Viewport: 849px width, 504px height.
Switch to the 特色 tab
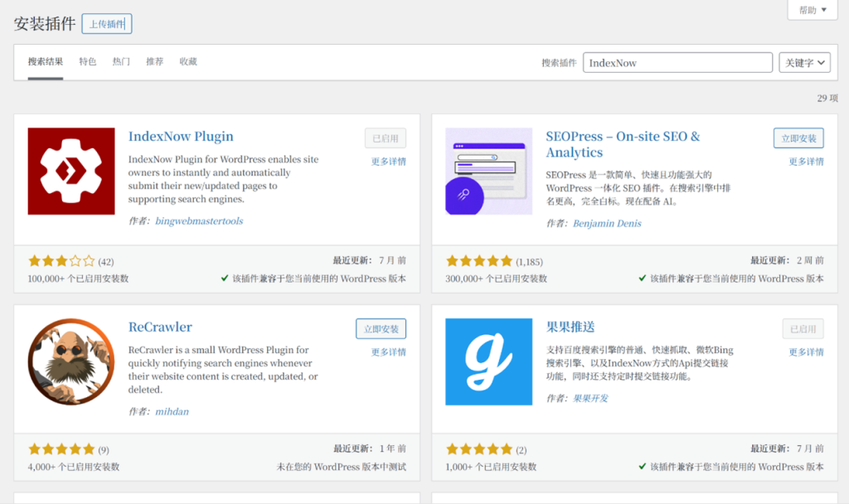87,62
